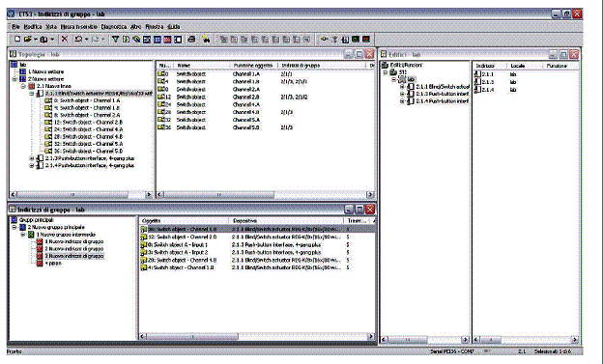Image resolution: width=603 pixels, height=364 pixels.
Task: Click the multicolor icon left of view buttons
Action: (136, 40)
